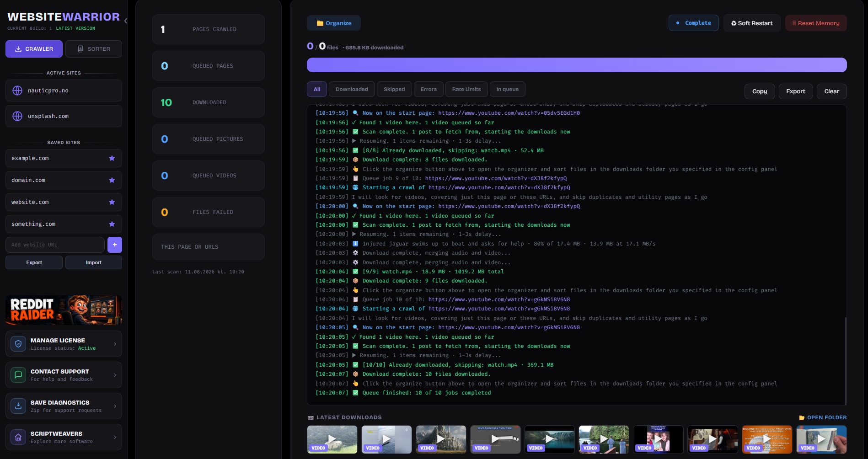Click the WebsiteWarrior logo
The width and height of the screenshot is (868, 459).
click(64, 17)
